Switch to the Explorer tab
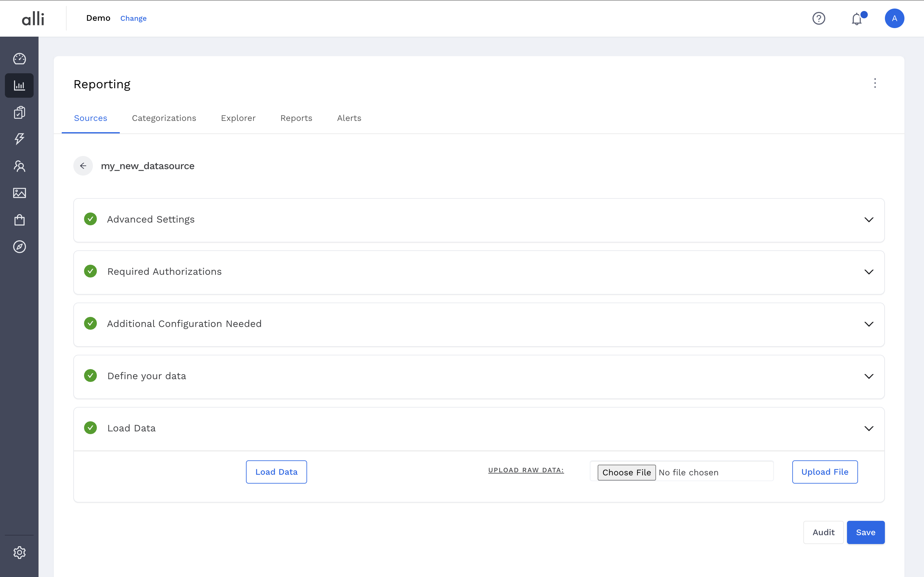The image size is (924, 577). pyautogui.click(x=238, y=118)
